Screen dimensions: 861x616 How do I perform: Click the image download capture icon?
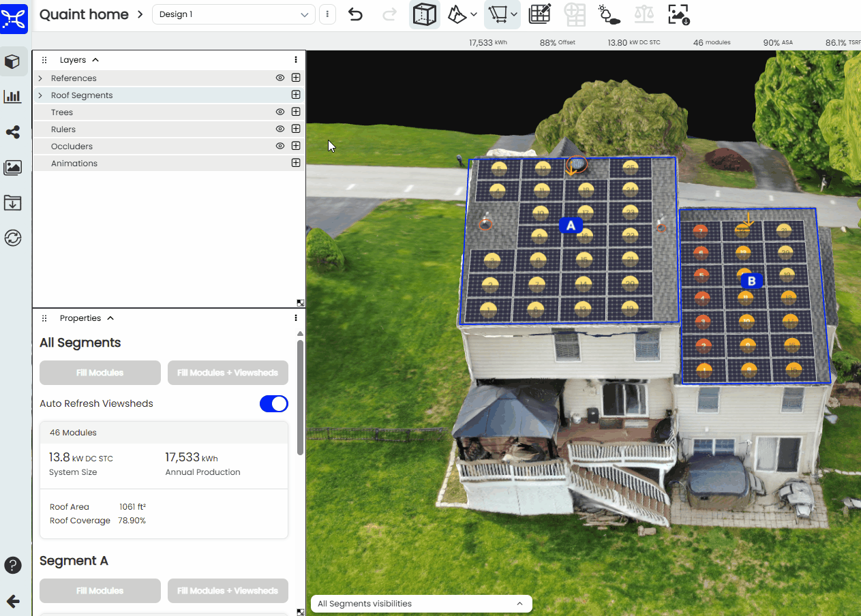point(678,14)
